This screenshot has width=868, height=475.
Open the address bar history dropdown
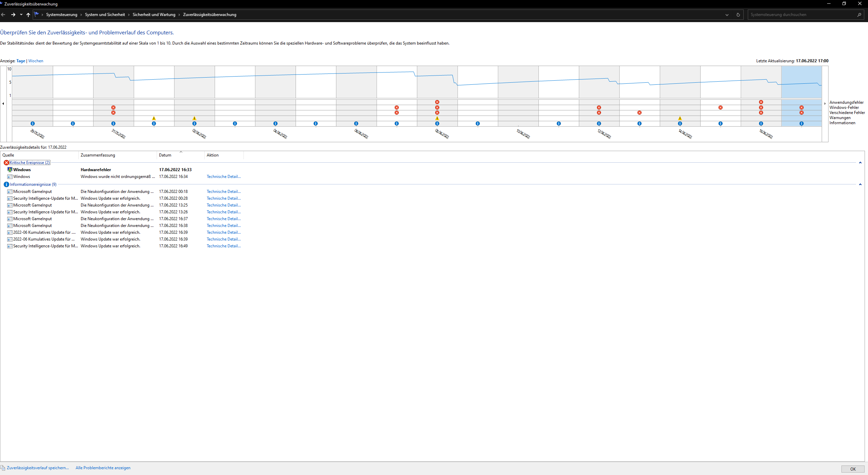727,15
